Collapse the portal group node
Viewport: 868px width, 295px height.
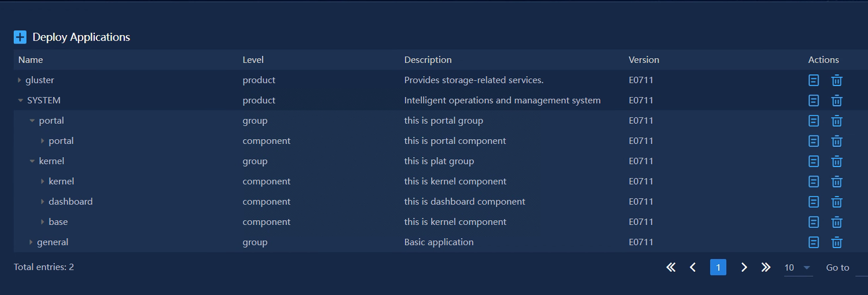32,121
